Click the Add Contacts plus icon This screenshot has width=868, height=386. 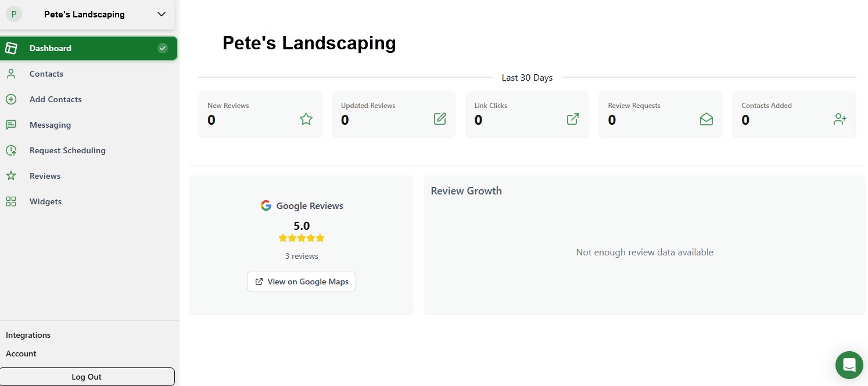(x=11, y=99)
